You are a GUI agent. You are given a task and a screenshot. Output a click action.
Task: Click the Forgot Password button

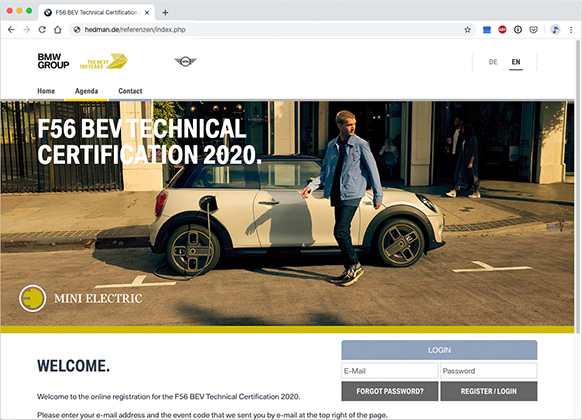point(390,391)
